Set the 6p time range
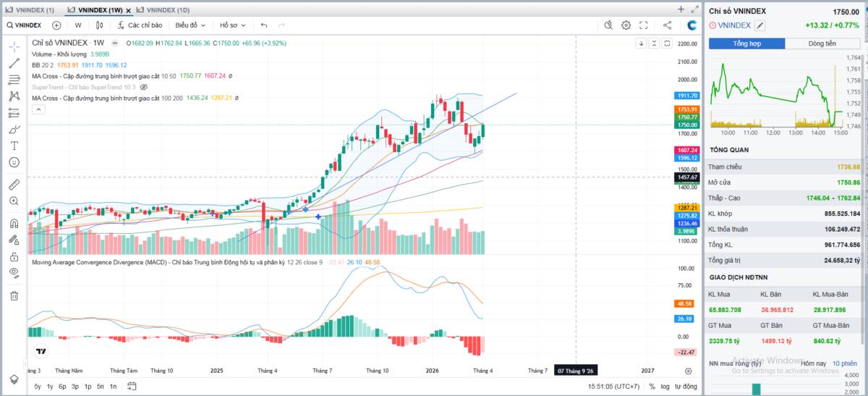The width and height of the screenshot is (868, 396). pos(62,387)
